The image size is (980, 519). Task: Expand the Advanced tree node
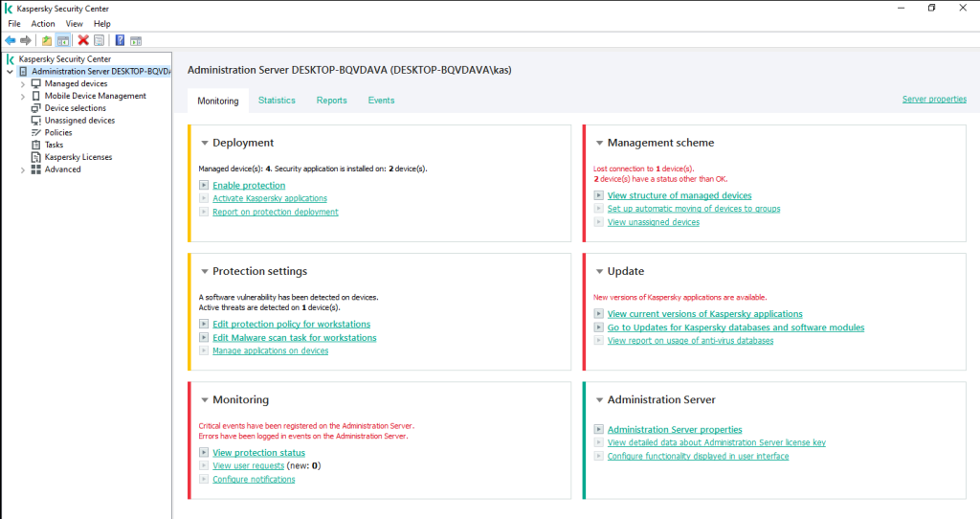[23, 169]
